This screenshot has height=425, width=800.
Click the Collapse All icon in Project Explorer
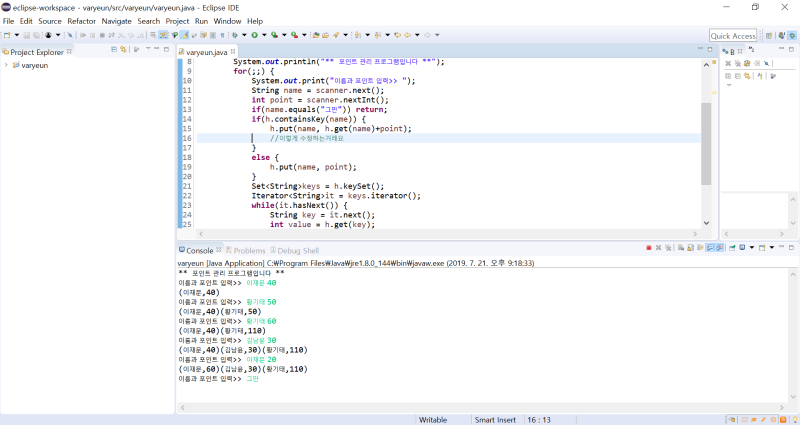[x=114, y=49]
